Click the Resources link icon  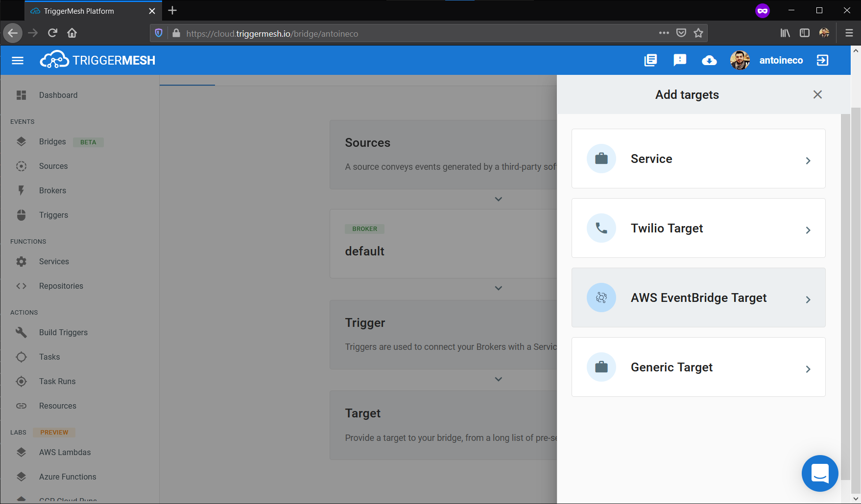point(21,406)
